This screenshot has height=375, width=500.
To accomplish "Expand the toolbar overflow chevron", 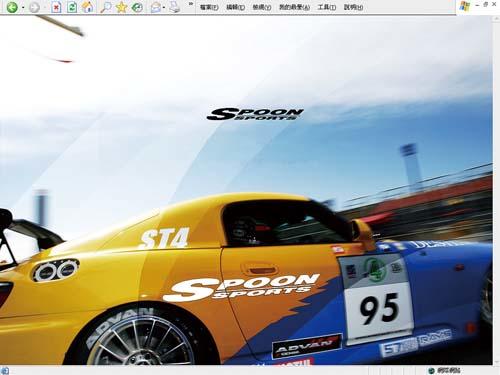I will tap(191, 4).
